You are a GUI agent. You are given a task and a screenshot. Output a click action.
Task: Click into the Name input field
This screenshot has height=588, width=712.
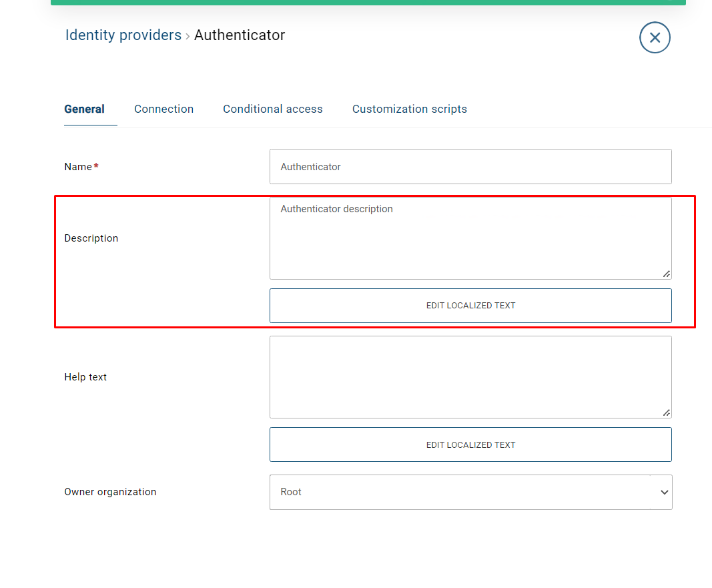tap(470, 167)
